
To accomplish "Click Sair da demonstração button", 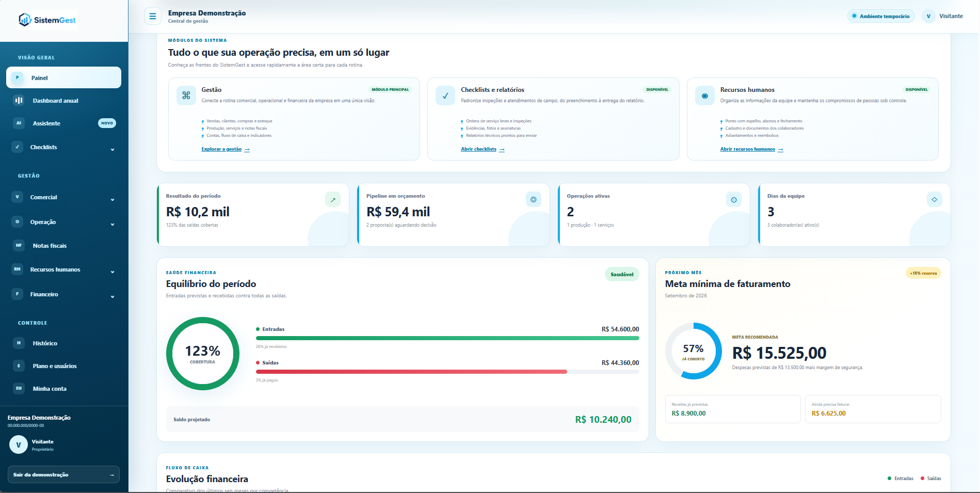I will (63, 474).
